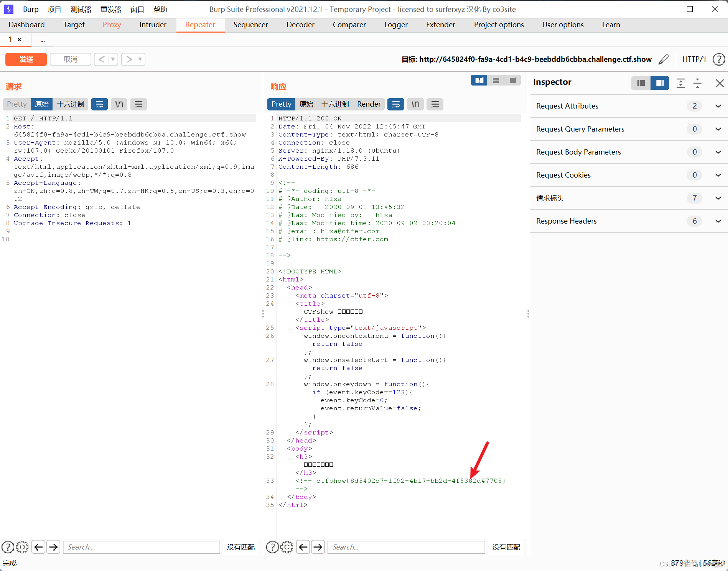Go back in request history arrow

(x=102, y=59)
